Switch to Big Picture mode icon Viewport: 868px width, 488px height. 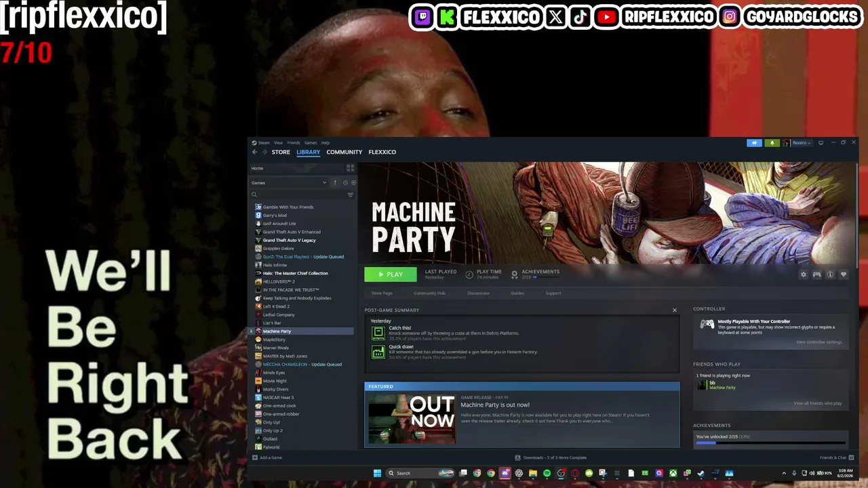coord(821,143)
